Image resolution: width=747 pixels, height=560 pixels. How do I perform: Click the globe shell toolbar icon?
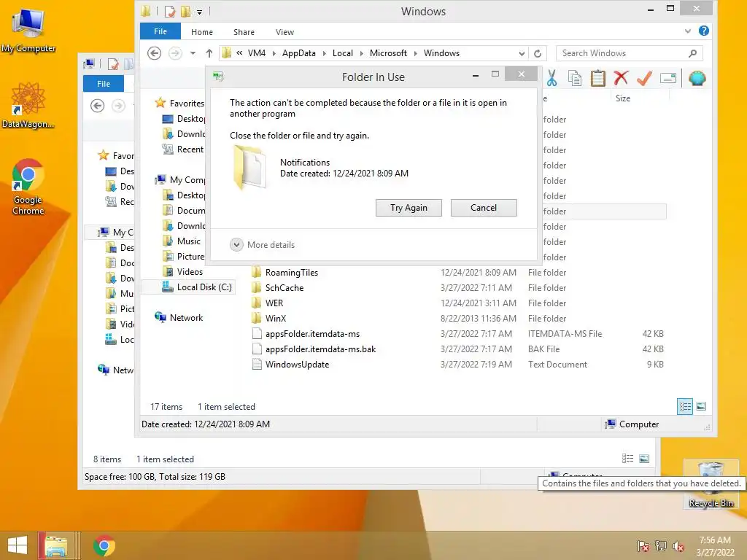coord(697,78)
